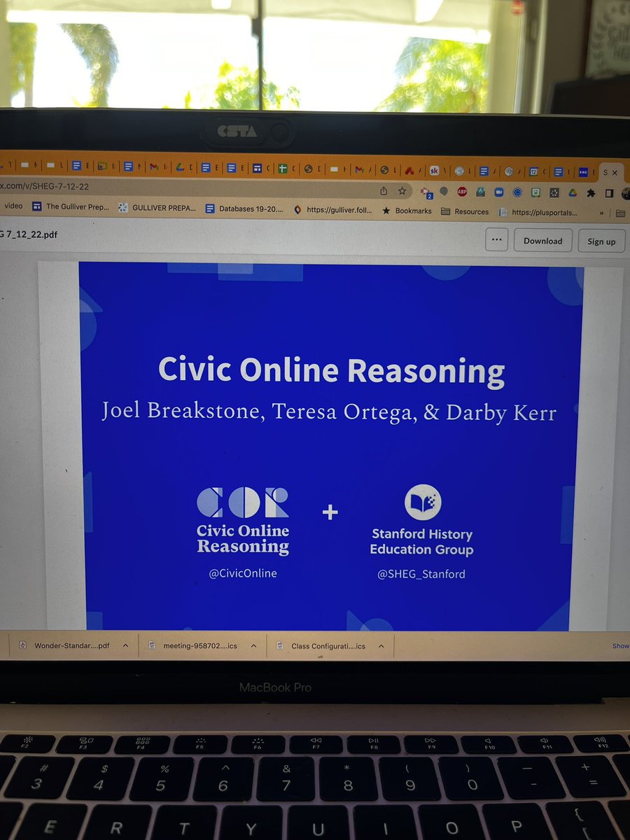Click the three-dot options in the PDF viewer

pyautogui.click(x=497, y=240)
